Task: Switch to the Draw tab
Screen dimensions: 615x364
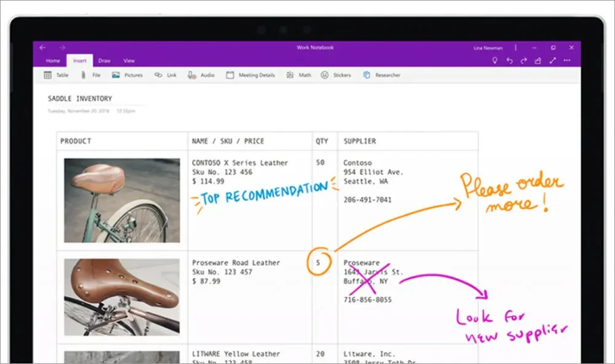Action: [104, 60]
